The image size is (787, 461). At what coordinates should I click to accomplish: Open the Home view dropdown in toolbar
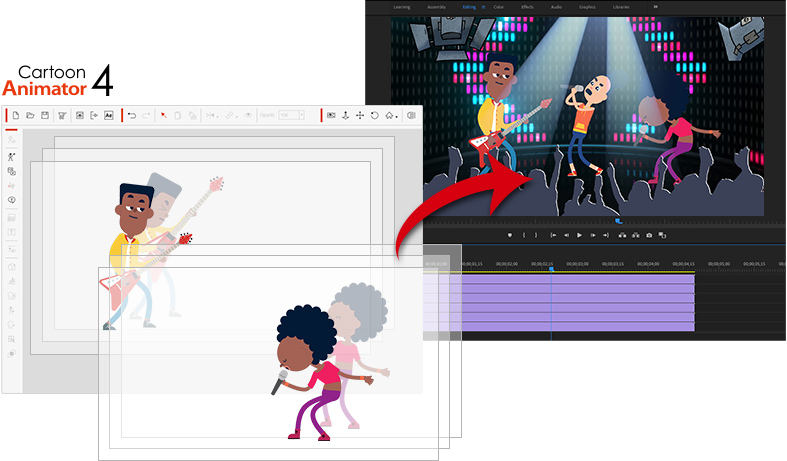(x=391, y=116)
